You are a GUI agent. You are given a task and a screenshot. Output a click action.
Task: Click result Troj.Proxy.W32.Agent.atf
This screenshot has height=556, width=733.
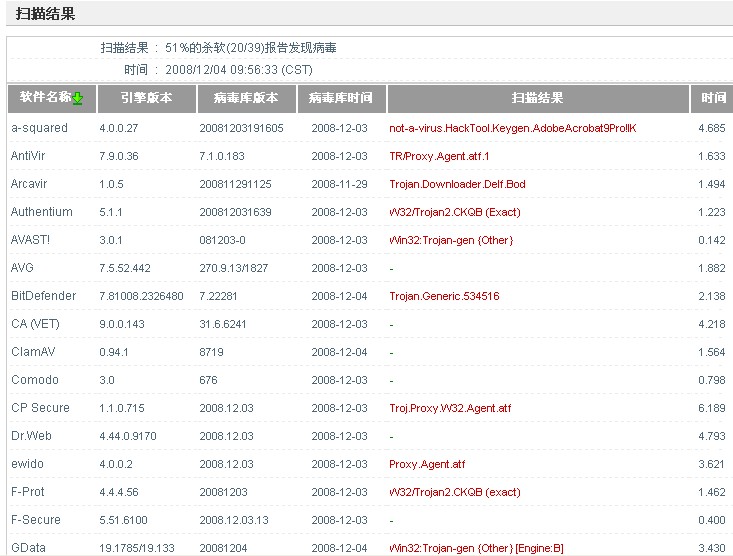click(x=450, y=408)
